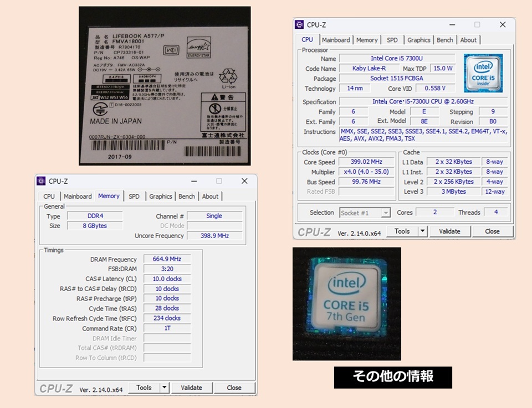
Task: Click the Level 3 cache value 3 MBytes
Action: click(454, 192)
